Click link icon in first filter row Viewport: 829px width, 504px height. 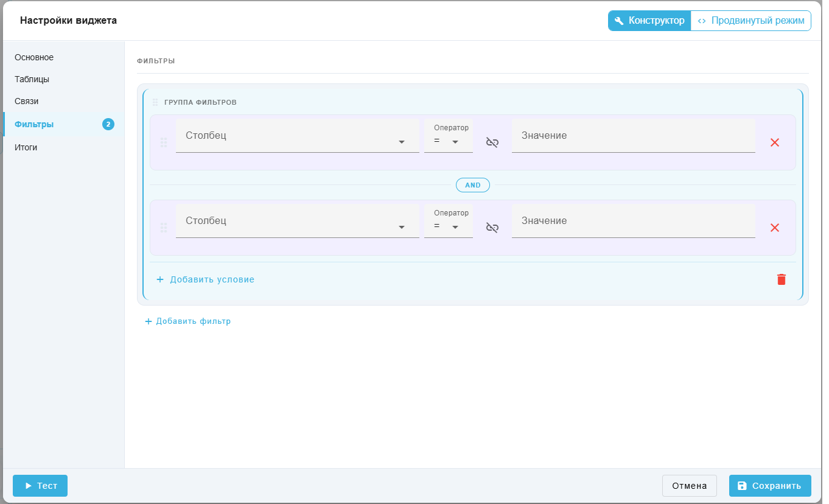click(x=492, y=142)
